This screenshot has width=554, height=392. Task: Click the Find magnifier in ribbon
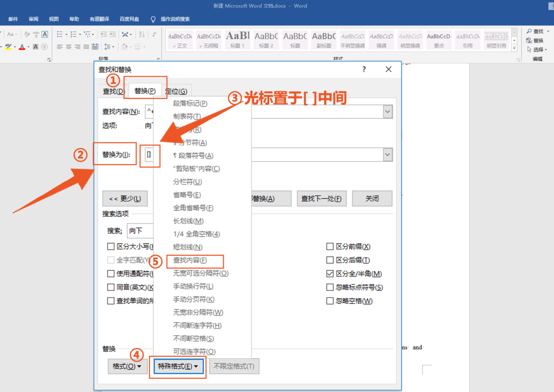(x=529, y=31)
